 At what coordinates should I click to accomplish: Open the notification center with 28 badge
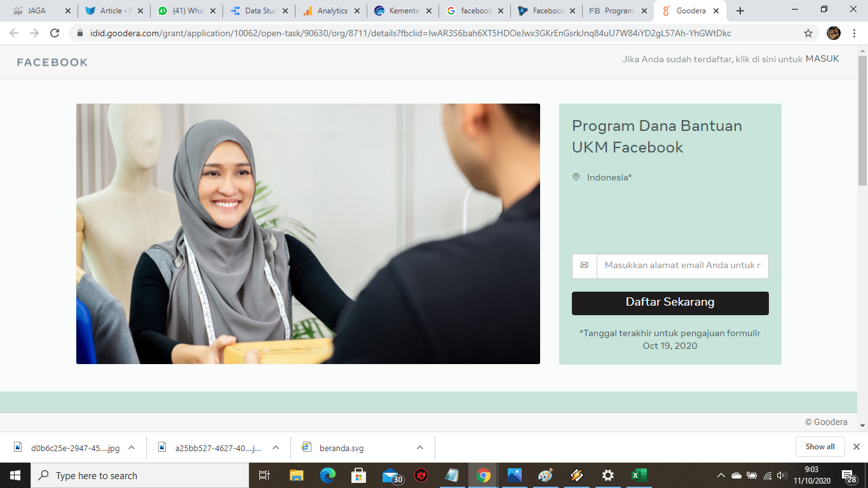849,475
